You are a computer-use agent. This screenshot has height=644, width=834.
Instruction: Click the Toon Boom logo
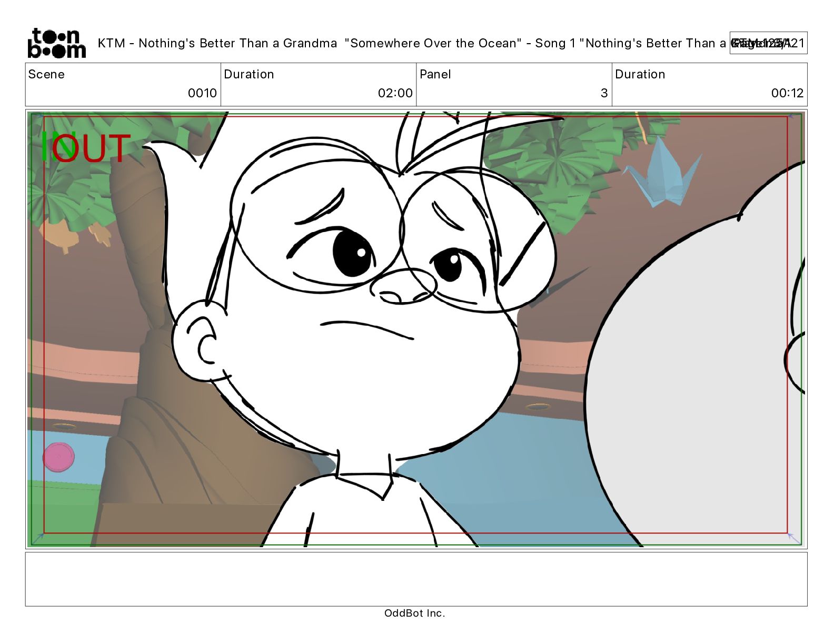(x=56, y=43)
